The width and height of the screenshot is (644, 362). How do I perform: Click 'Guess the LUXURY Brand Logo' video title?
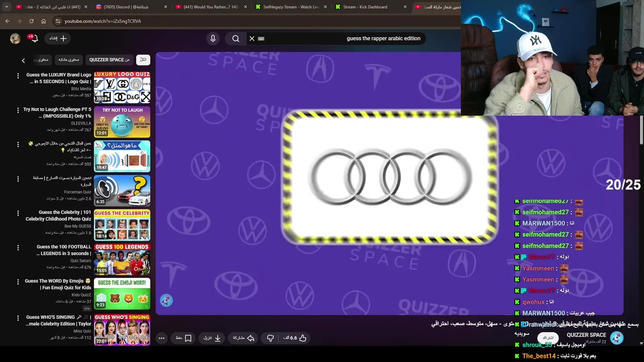tap(59, 78)
